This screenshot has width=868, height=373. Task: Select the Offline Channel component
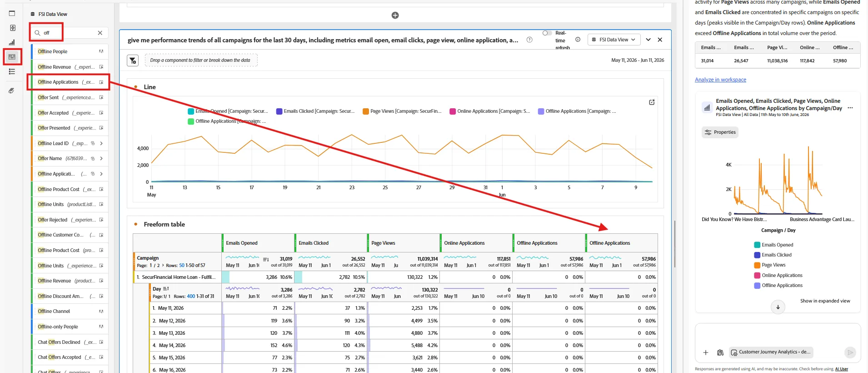tap(70, 312)
